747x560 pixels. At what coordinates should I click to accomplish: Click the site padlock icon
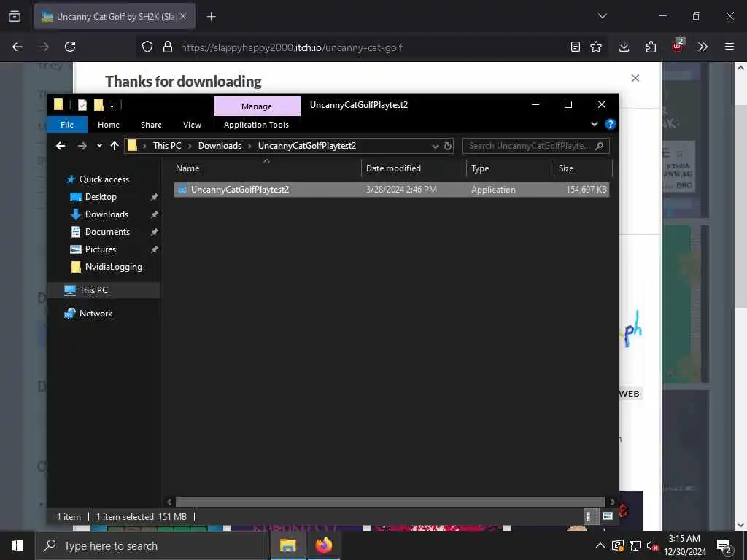click(x=168, y=47)
